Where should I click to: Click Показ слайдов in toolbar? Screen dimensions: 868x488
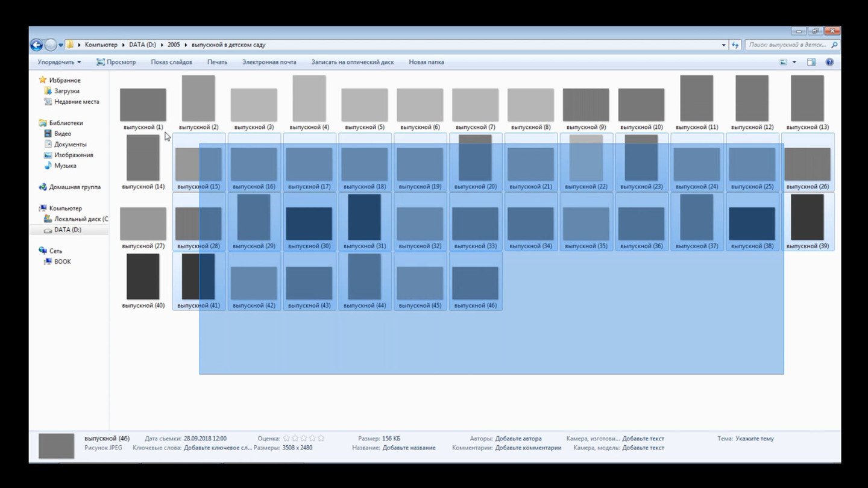(171, 62)
